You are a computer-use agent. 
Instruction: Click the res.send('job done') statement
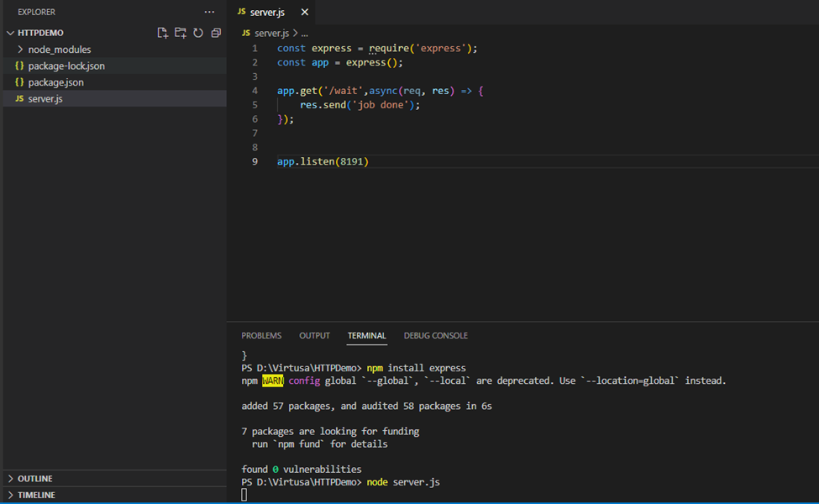pyautogui.click(x=360, y=105)
